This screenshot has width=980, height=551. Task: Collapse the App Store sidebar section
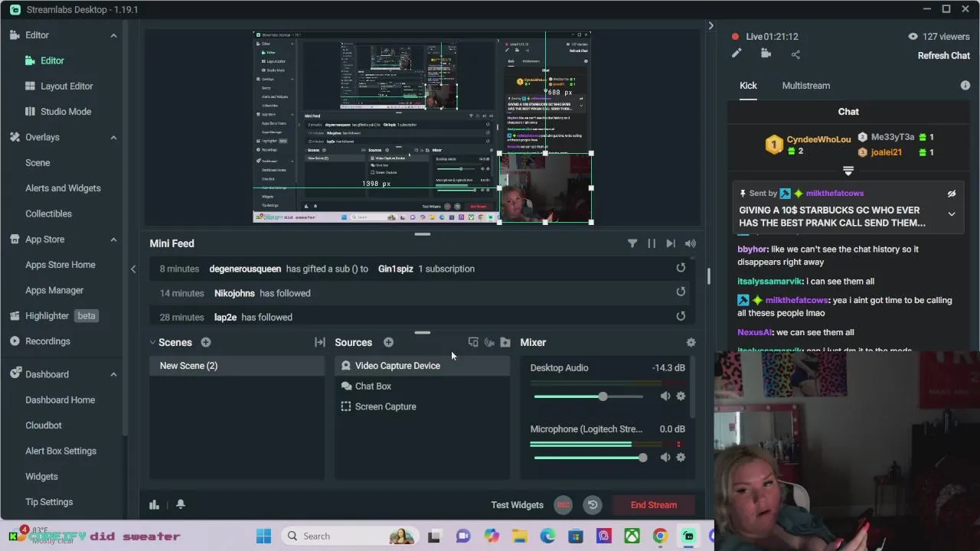(113, 240)
